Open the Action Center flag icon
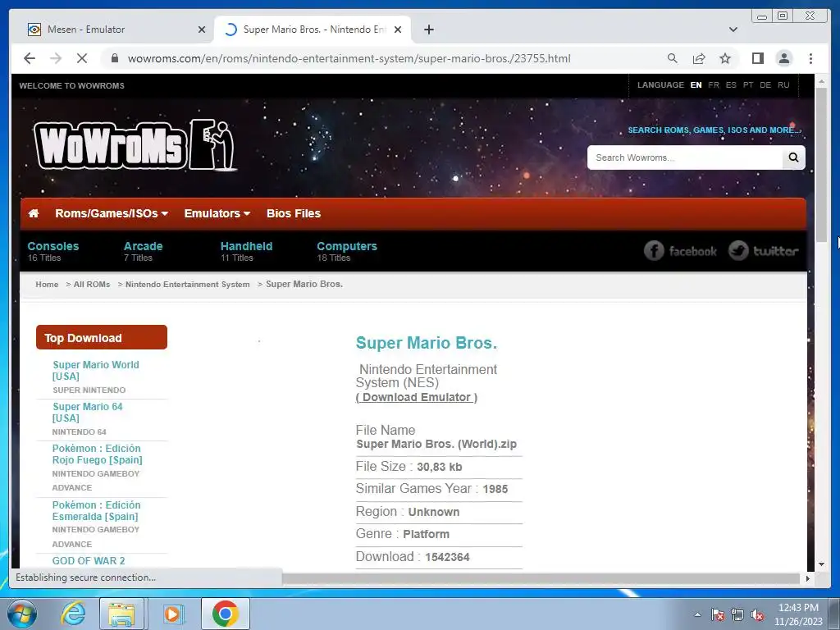 [717, 614]
